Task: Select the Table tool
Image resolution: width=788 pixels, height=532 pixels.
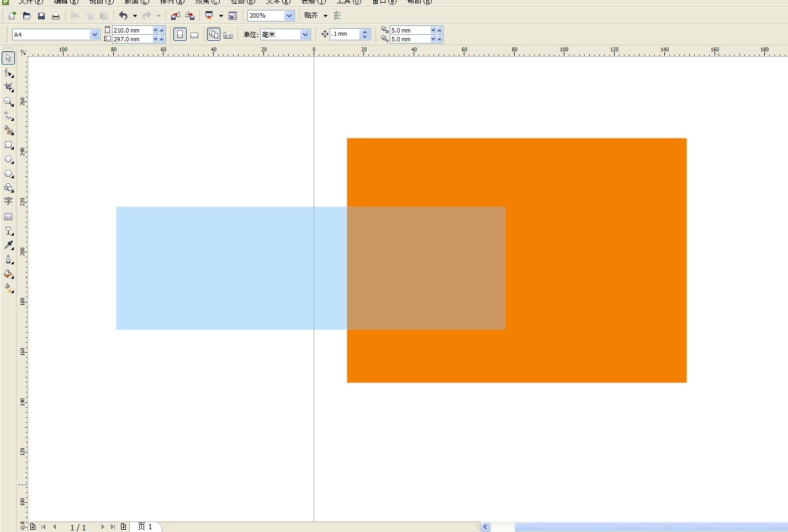Action: click(x=8, y=217)
